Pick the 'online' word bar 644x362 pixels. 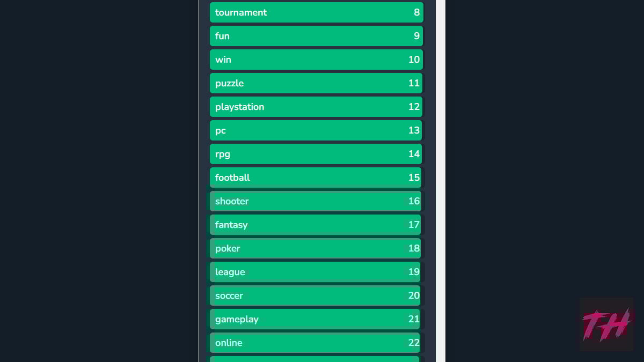[x=314, y=343]
